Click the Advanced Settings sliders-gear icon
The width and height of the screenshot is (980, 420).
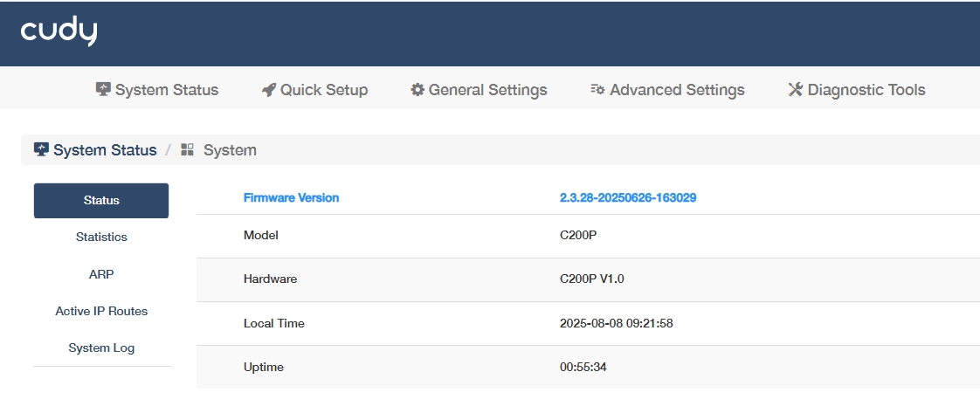point(597,89)
